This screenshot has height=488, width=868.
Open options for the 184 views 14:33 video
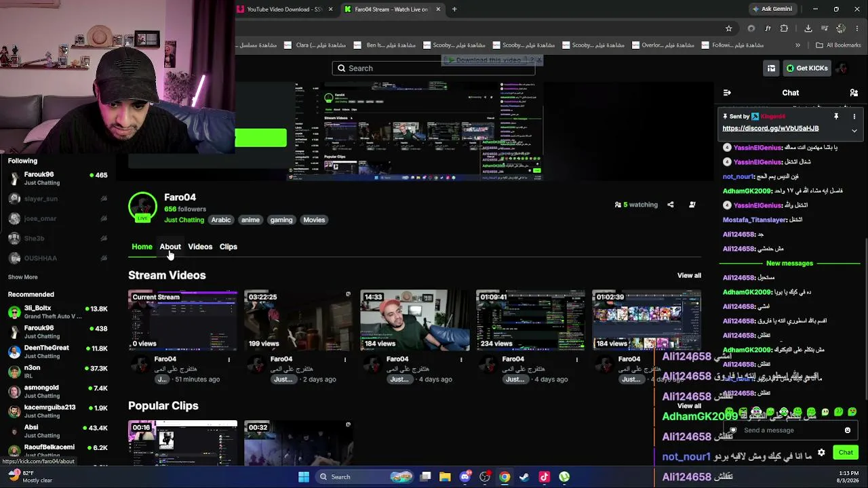tap(460, 359)
